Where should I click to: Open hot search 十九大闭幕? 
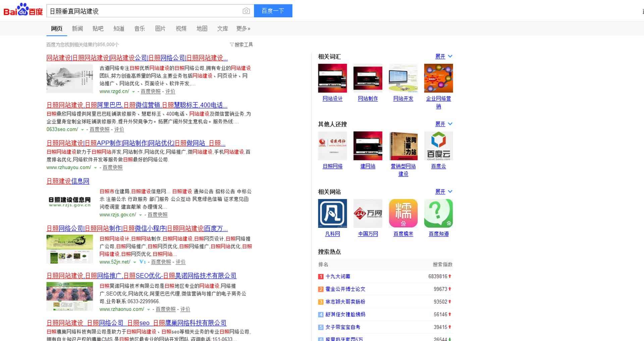[338, 277]
